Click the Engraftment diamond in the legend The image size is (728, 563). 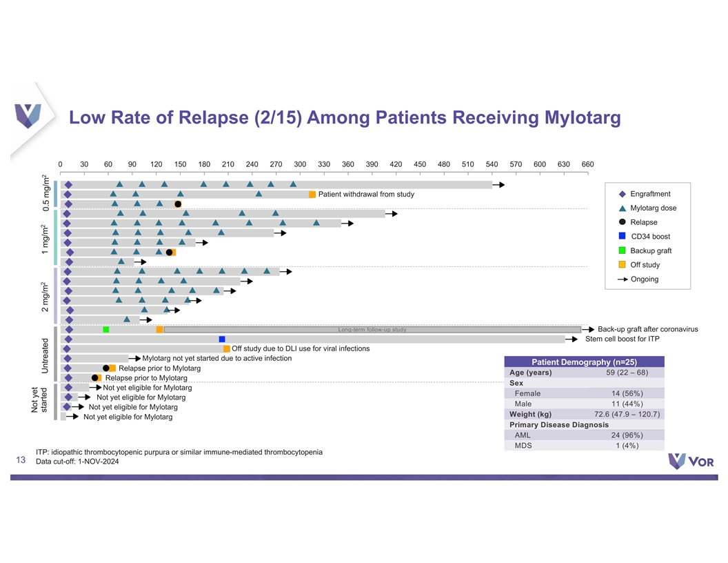coord(622,194)
